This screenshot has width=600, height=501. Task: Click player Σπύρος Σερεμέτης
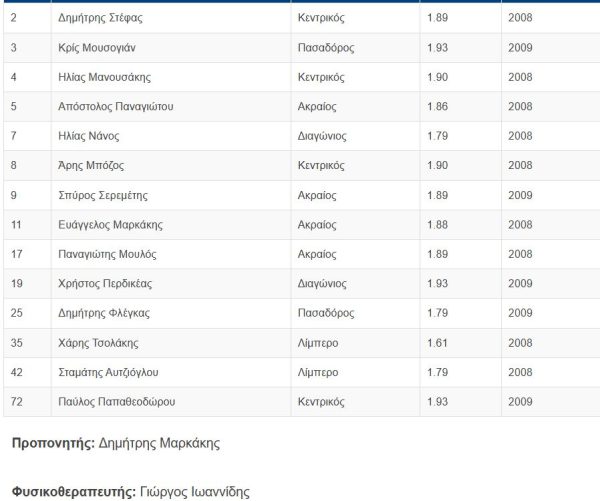click(103, 195)
